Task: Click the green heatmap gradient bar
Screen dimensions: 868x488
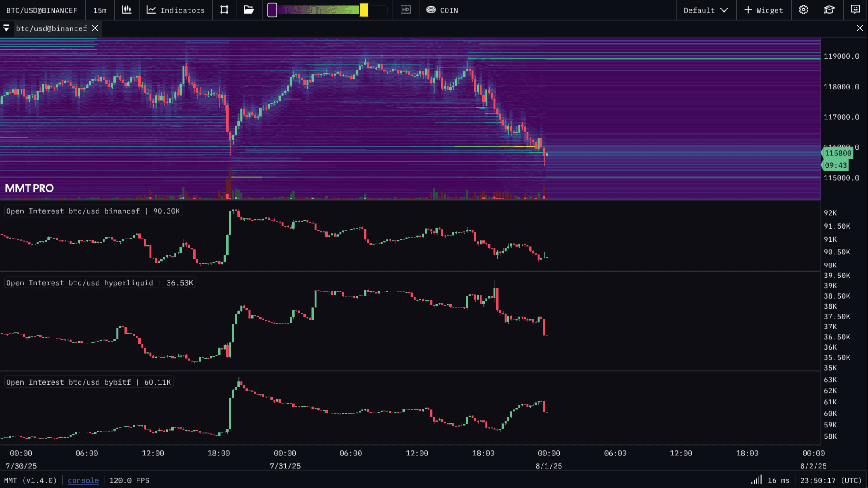Action: tap(318, 10)
